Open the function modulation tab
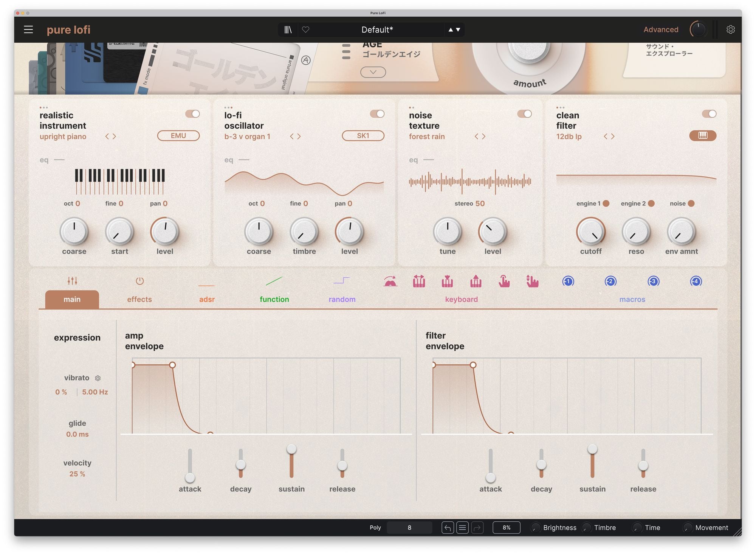Viewport: 756px width, 555px height. click(274, 299)
